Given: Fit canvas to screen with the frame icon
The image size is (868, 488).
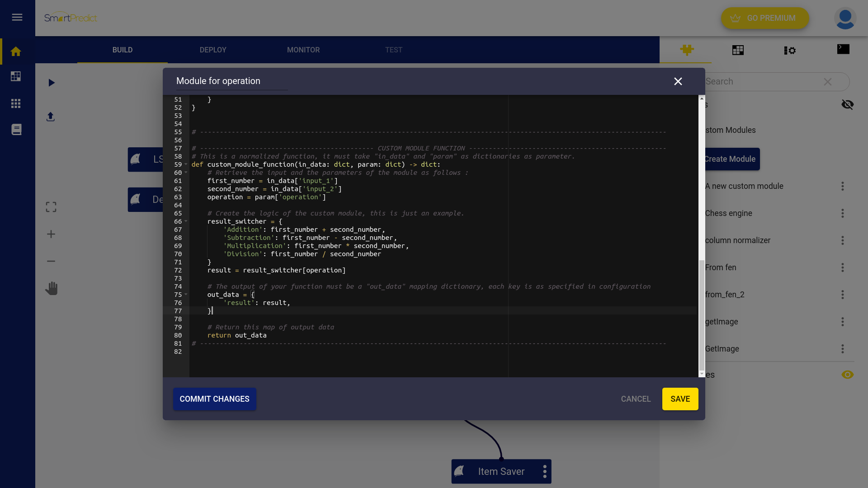Looking at the screenshot, I should pyautogui.click(x=51, y=206).
